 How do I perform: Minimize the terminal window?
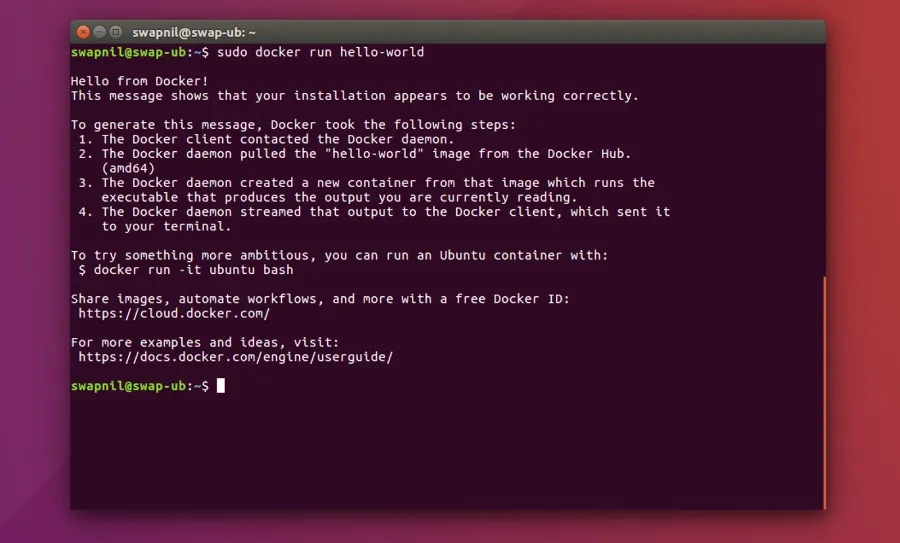(x=99, y=32)
